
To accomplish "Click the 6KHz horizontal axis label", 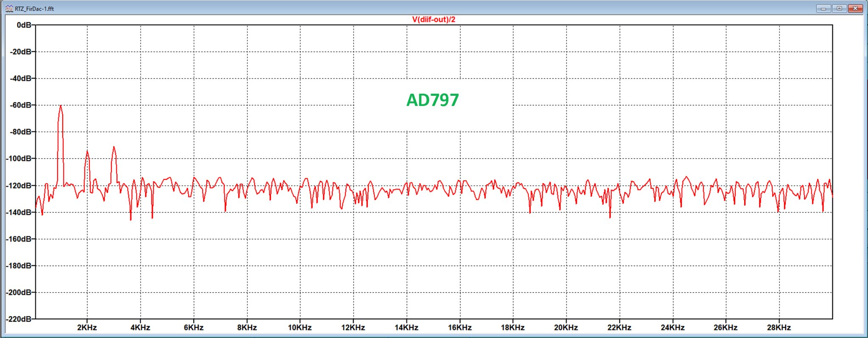I will click(194, 327).
